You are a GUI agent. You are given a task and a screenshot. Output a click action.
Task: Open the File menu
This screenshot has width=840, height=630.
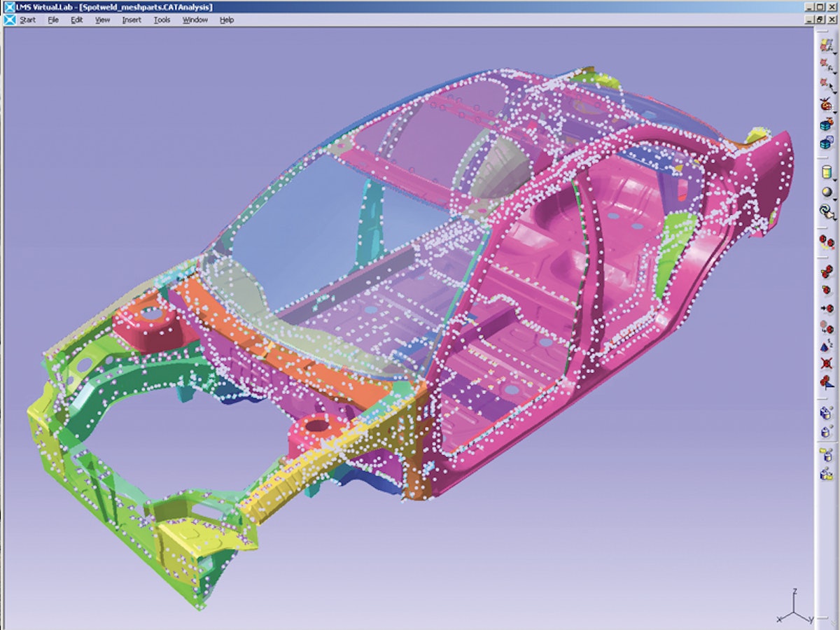pyautogui.click(x=53, y=20)
